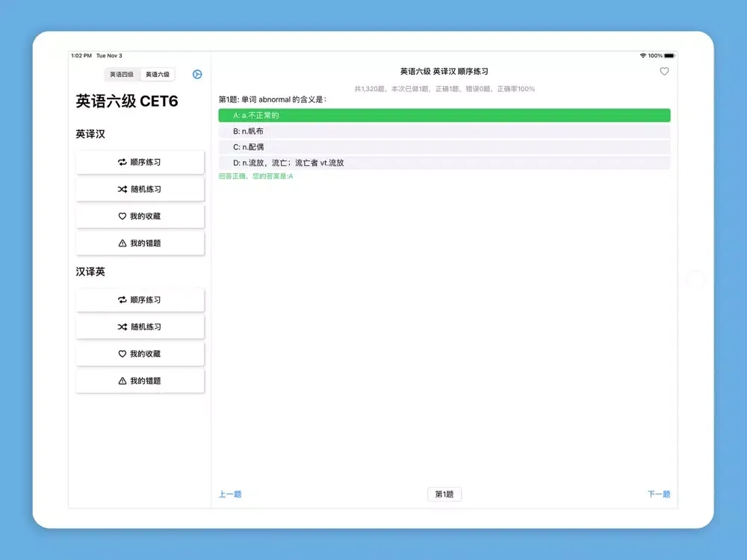The width and height of the screenshot is (747, 560).
Task: Switch to the 英语四级 segment
Action: [x=122, y=74]
